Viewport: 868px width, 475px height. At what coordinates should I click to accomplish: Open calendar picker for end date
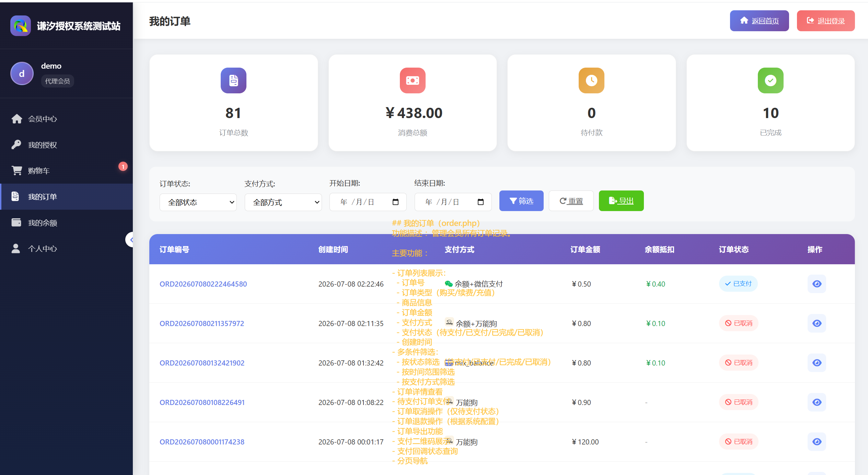pyautogui.click(x=481, y=202)
